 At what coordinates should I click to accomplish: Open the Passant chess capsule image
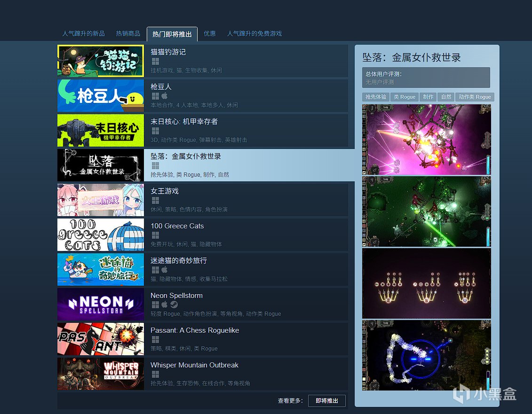point(101,339)
